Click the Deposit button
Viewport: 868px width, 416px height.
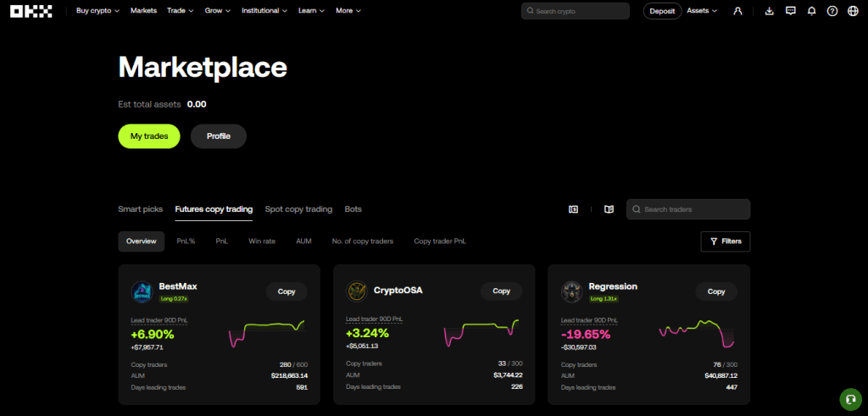point(662,11)
